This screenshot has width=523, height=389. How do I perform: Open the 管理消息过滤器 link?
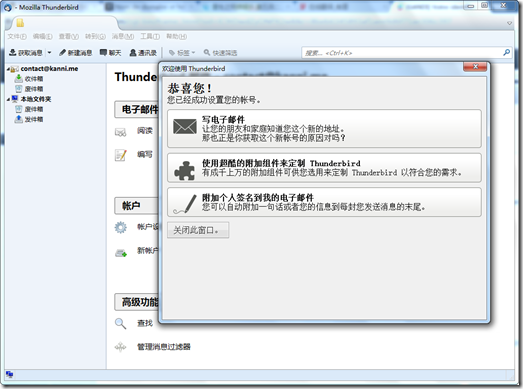pos(164,347)
